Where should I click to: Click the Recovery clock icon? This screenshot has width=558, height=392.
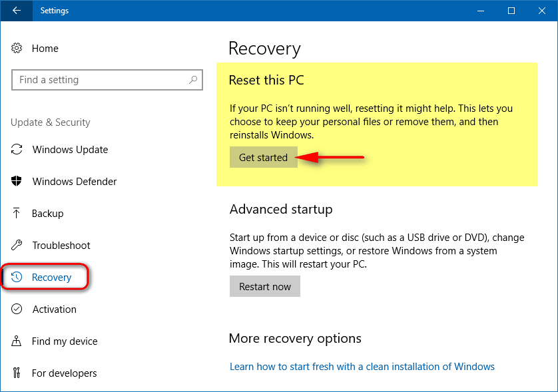(x=17, y=277)
